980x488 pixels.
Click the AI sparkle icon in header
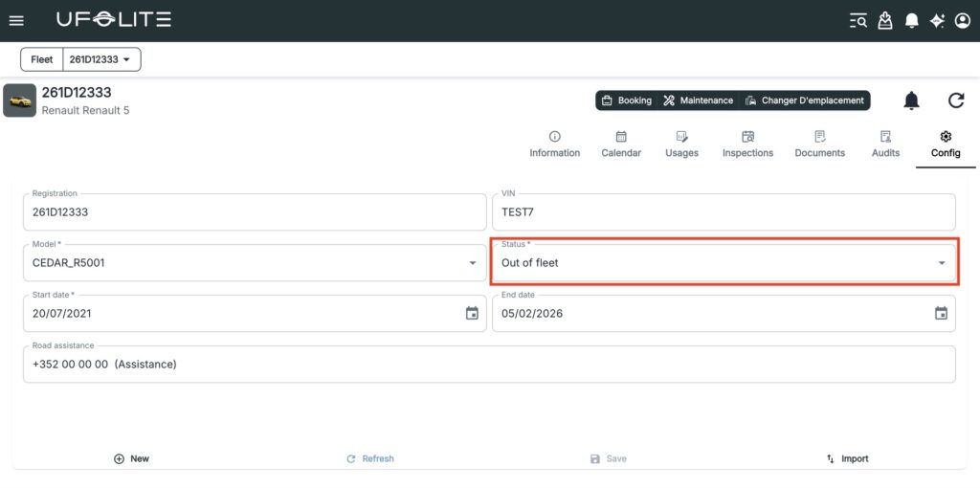point(937,20)
